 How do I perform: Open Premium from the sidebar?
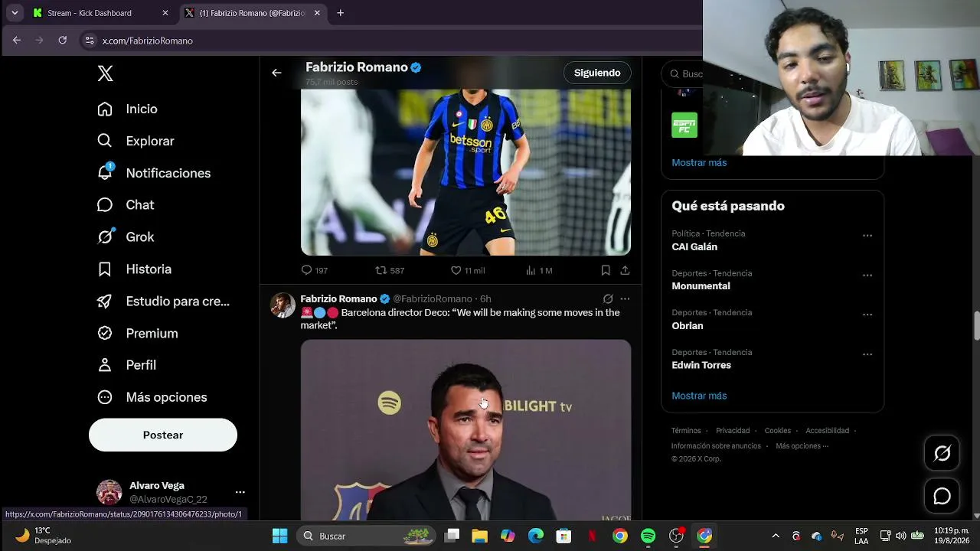tap(137, 334)
